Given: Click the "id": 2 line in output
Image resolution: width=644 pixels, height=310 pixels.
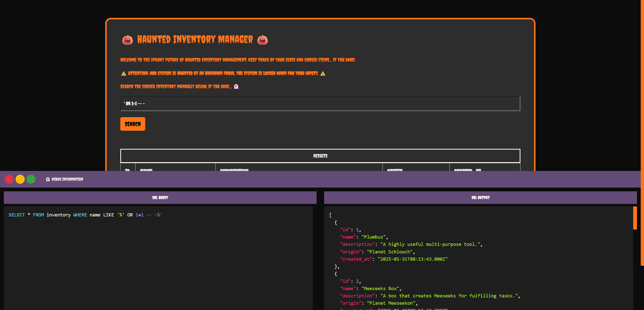Looking at the screenshot, I should click(x=350, y=281).
